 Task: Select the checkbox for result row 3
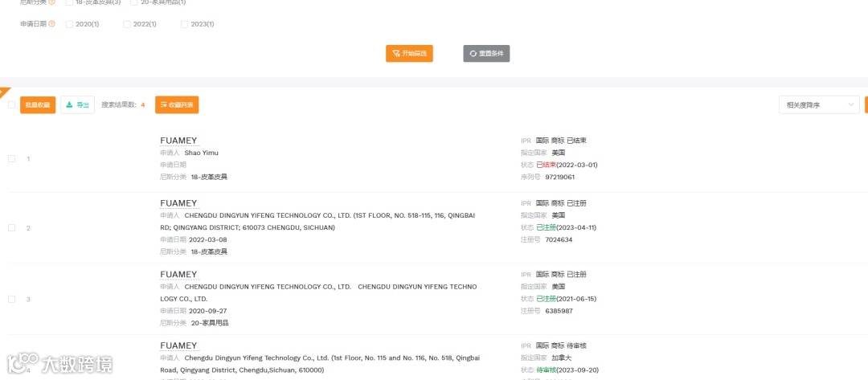(11, 299)
